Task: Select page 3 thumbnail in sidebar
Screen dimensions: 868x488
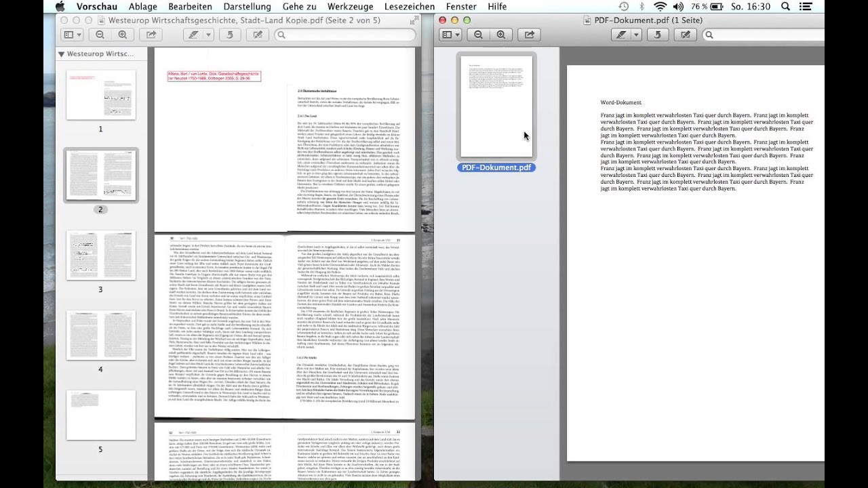Action: click(101, 256)
